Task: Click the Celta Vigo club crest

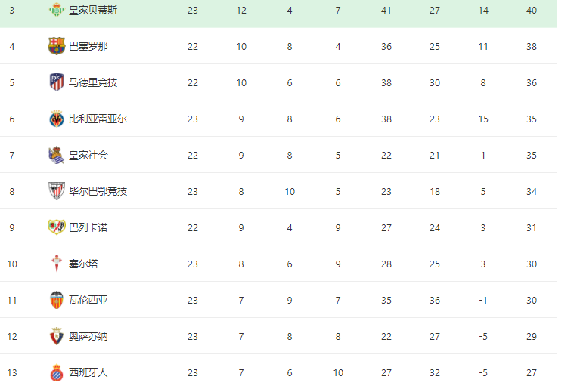Action: (57, 264)
